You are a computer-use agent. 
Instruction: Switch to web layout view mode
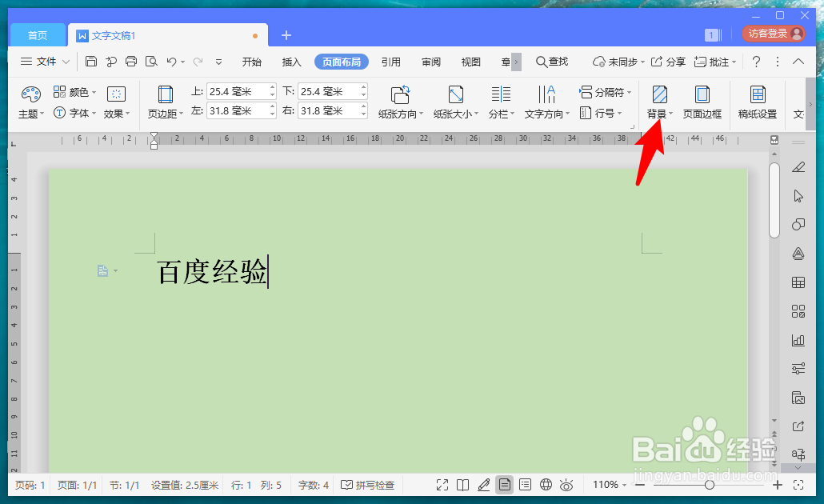(546, 484)
